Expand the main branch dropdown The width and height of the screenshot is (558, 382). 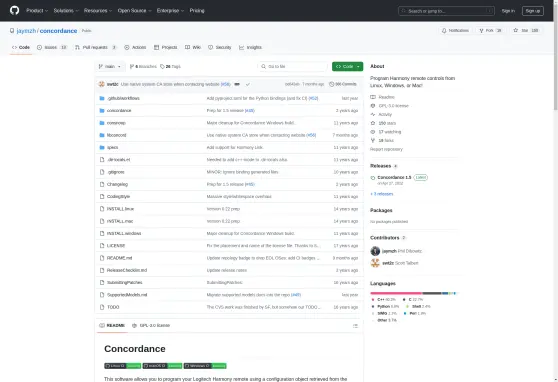(110, 67)
